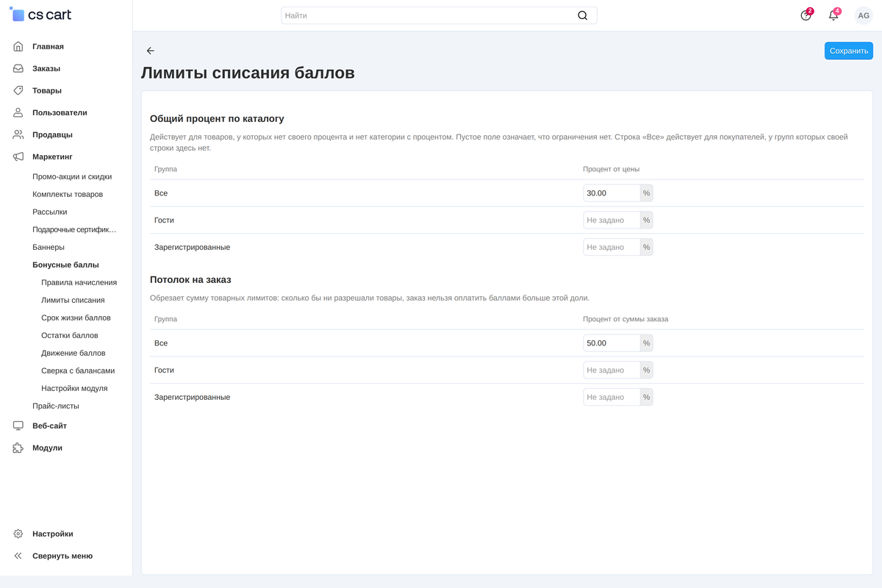
Task: Click order ceiling field for Гости
Action: click(612, 370)
